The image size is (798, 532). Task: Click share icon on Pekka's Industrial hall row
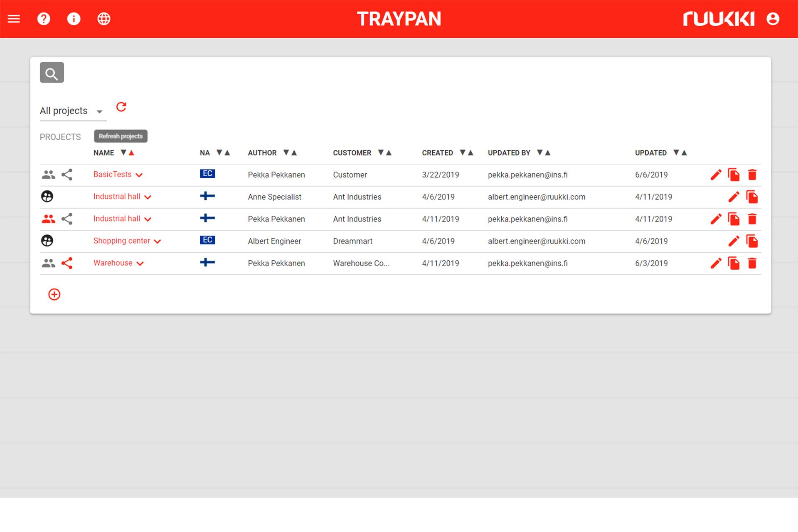(x=67, y=219)
